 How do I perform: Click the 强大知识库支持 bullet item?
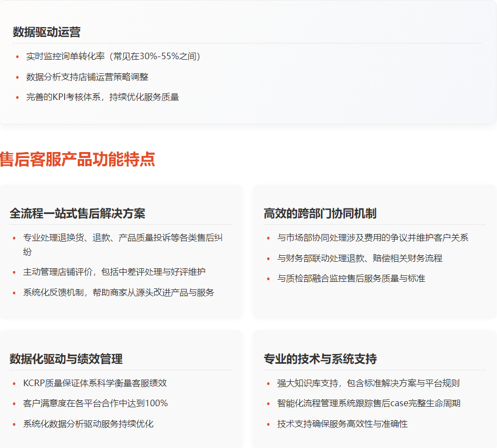pyautogui.click(x=368, y=383)
